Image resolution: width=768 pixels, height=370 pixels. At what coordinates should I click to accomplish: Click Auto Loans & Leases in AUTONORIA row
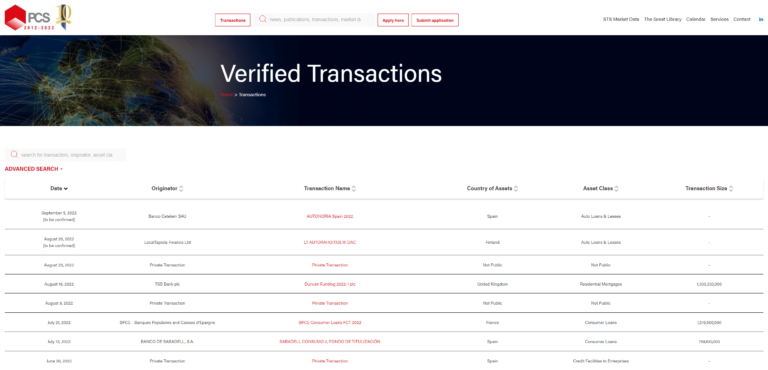pos(600,217)
